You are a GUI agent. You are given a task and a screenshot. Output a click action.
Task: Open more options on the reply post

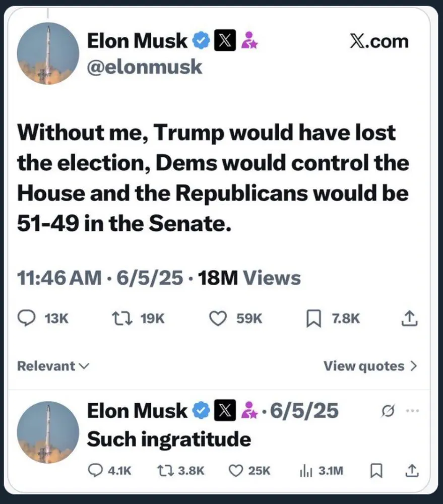(412, 410)
